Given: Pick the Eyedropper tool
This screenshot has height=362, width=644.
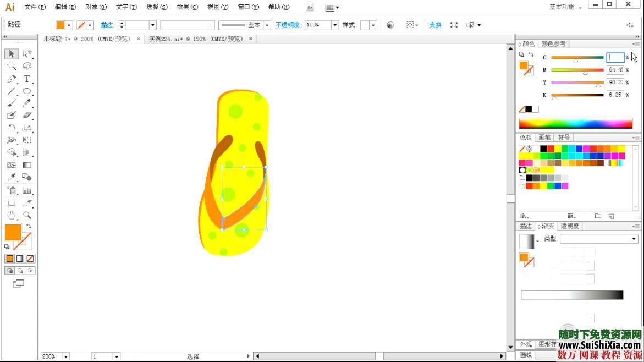Looking at the screenshot, I should (12, 177).
